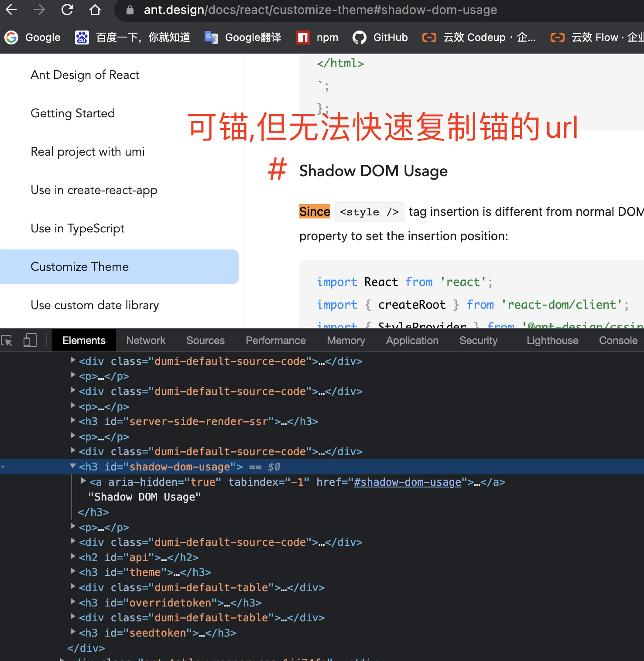Select Use in TypeScript in sidebar

click(77, 228)
